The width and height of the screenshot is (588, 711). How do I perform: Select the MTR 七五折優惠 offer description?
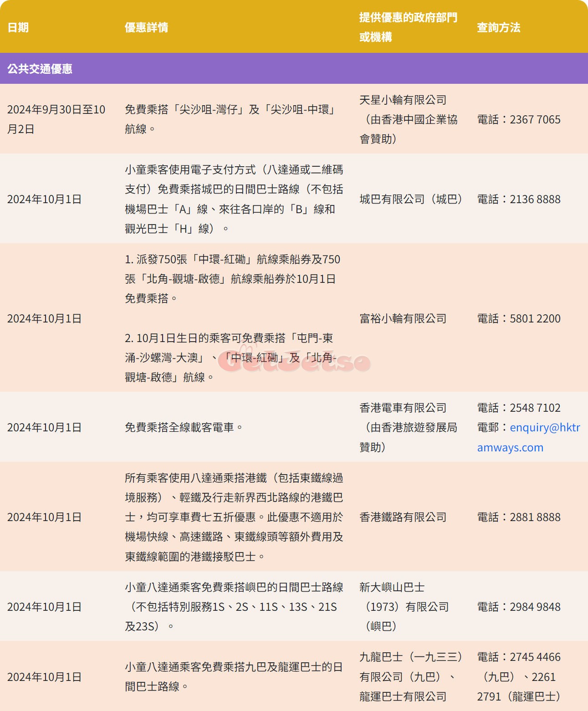point(234,517)
